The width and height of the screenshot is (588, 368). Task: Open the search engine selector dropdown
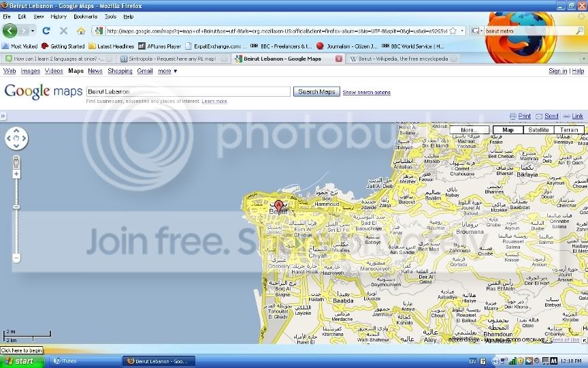click(476, 31)
